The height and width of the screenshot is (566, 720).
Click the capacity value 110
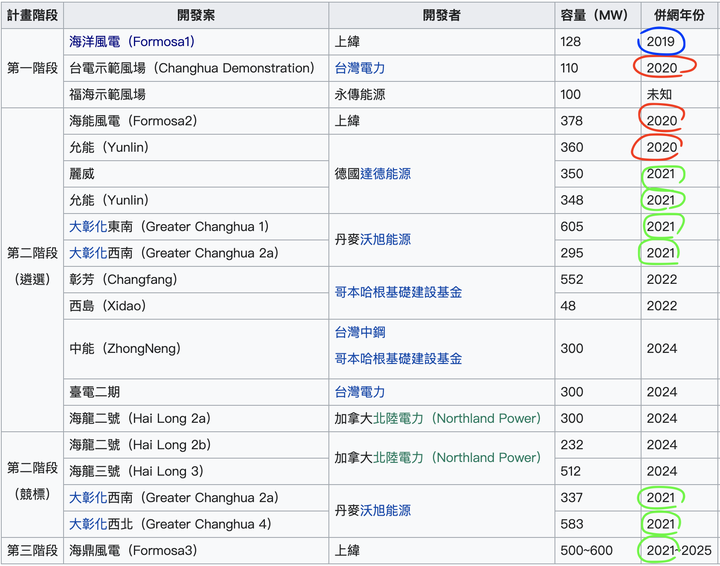click(x=569, y=68)
